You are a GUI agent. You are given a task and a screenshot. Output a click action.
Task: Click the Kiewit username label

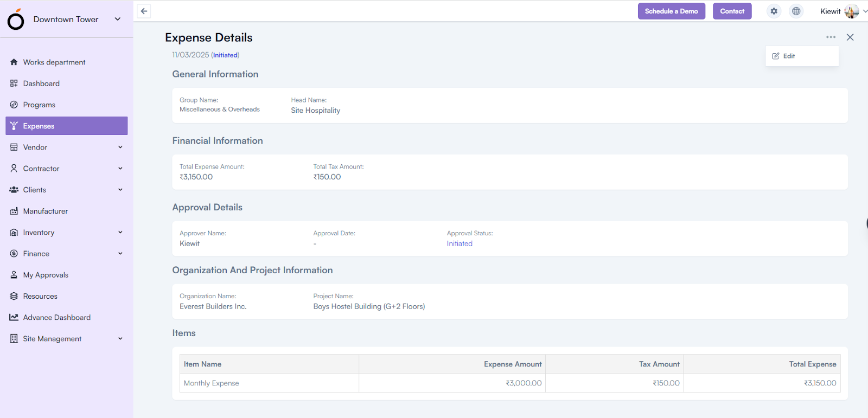[x=830, y=11]
